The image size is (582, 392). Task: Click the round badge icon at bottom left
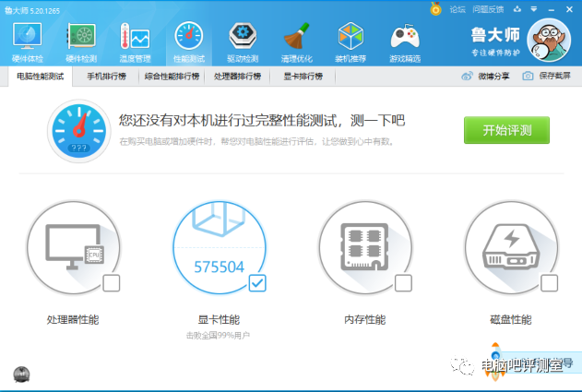[x=21, y=374]
